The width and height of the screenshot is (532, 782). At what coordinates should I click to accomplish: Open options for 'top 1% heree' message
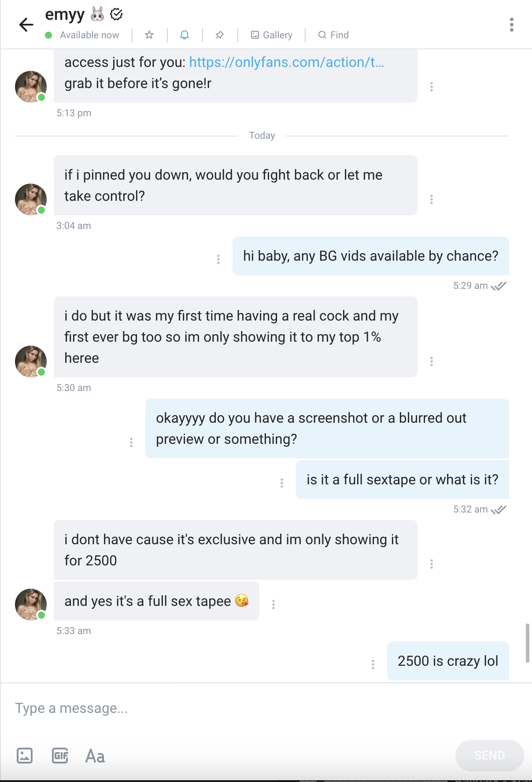[x=432, y=361]
